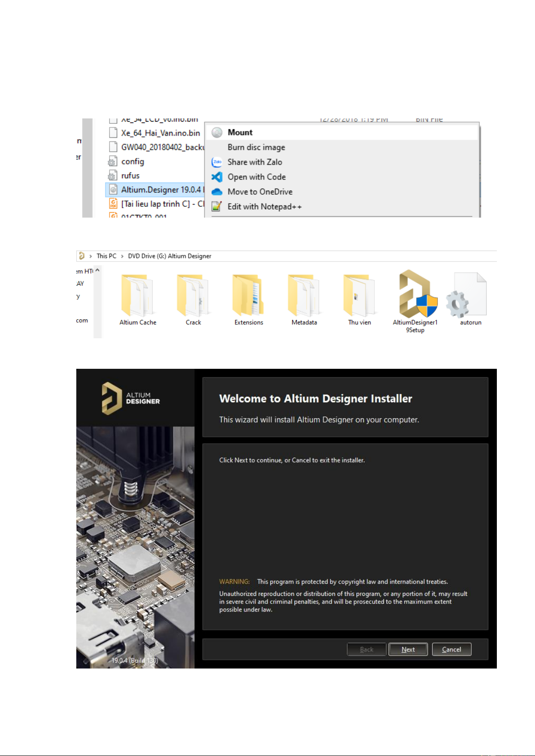The image size is (535, 756).
Task: Open the Thu vien folder
Action: (x=360, y=296)
